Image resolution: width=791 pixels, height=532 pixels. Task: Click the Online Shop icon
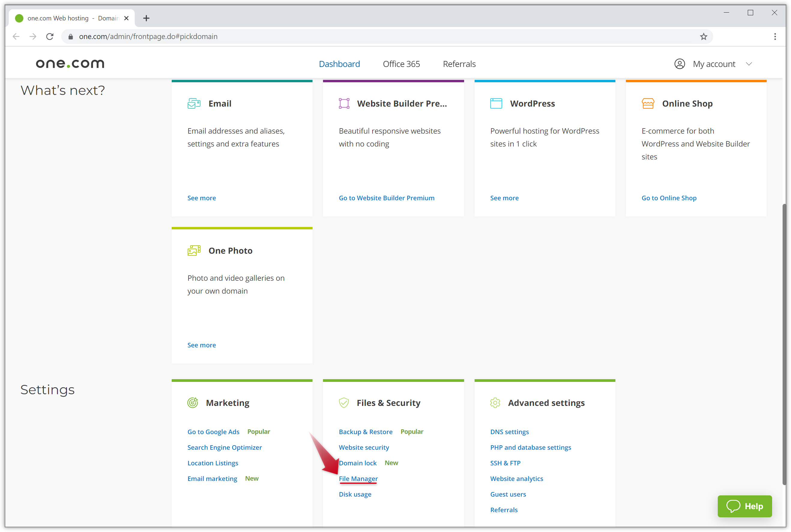(648, 103)
